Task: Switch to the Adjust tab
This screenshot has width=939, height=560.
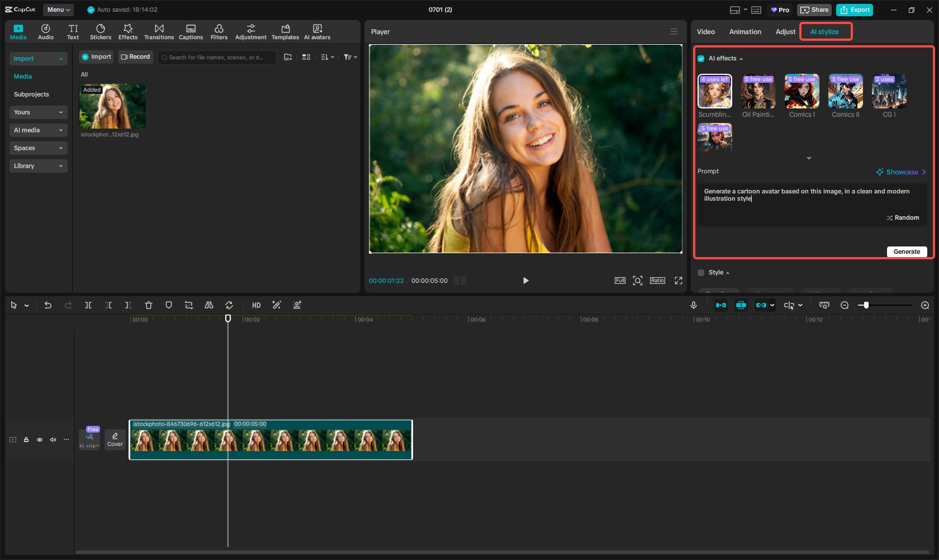Action: [x=785, y=32]
